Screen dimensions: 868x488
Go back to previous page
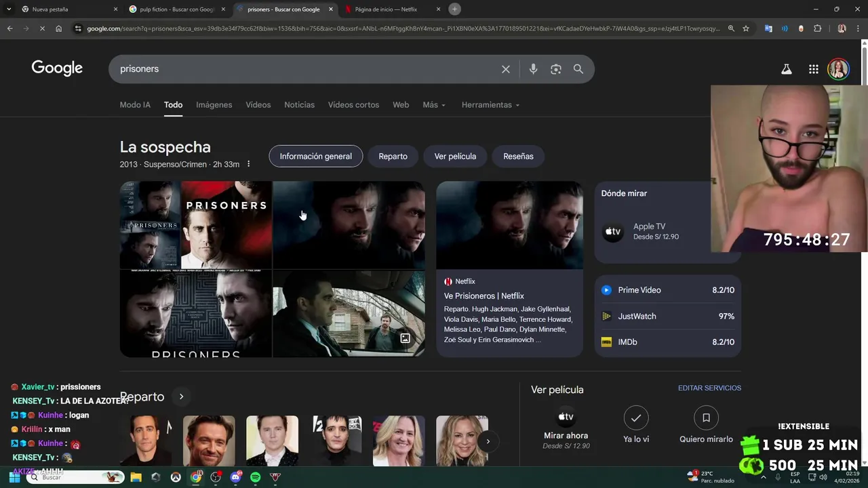(x=9, y=28)
